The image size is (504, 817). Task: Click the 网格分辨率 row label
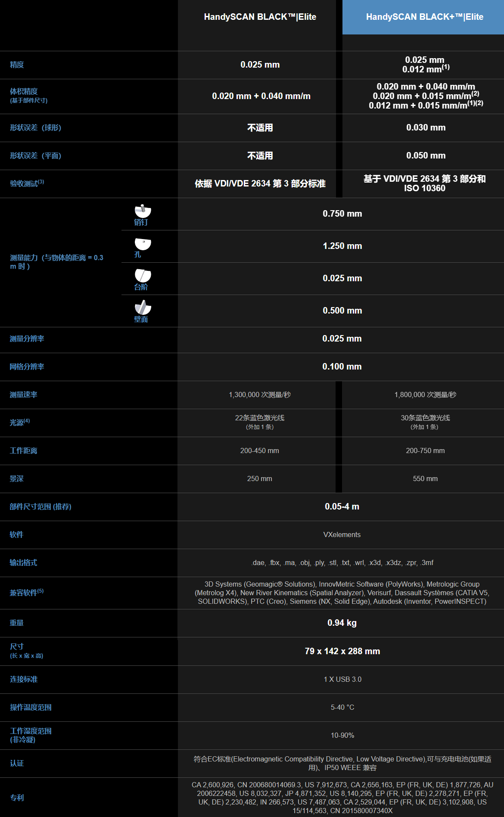click(27, 367)
